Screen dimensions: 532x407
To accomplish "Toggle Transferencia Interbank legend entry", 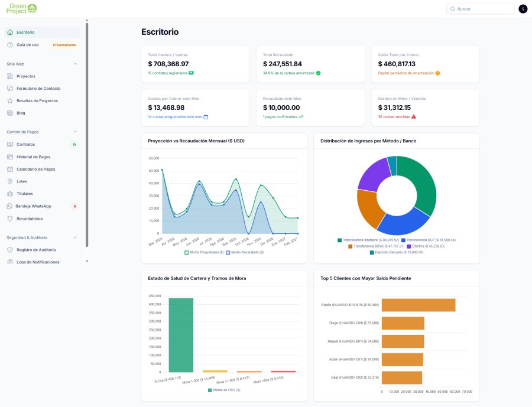I will point(368,240).
